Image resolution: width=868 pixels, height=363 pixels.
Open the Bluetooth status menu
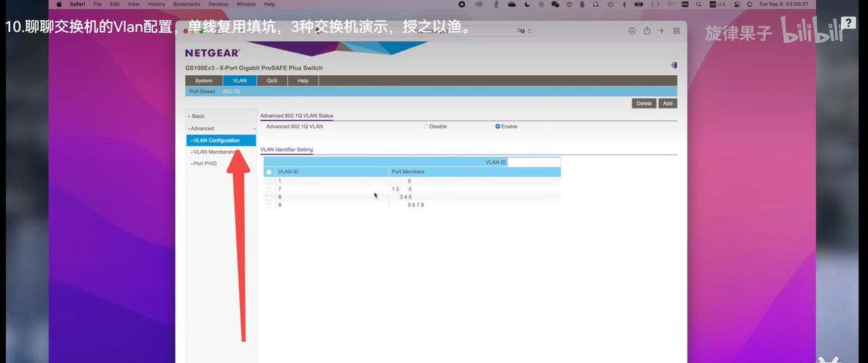(x=624, y=4)
